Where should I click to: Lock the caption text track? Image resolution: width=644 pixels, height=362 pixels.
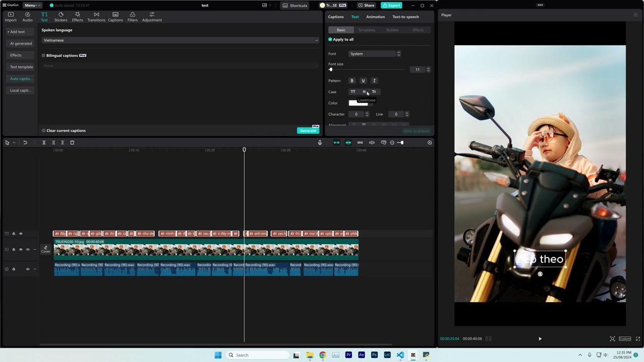coord(14,234)
